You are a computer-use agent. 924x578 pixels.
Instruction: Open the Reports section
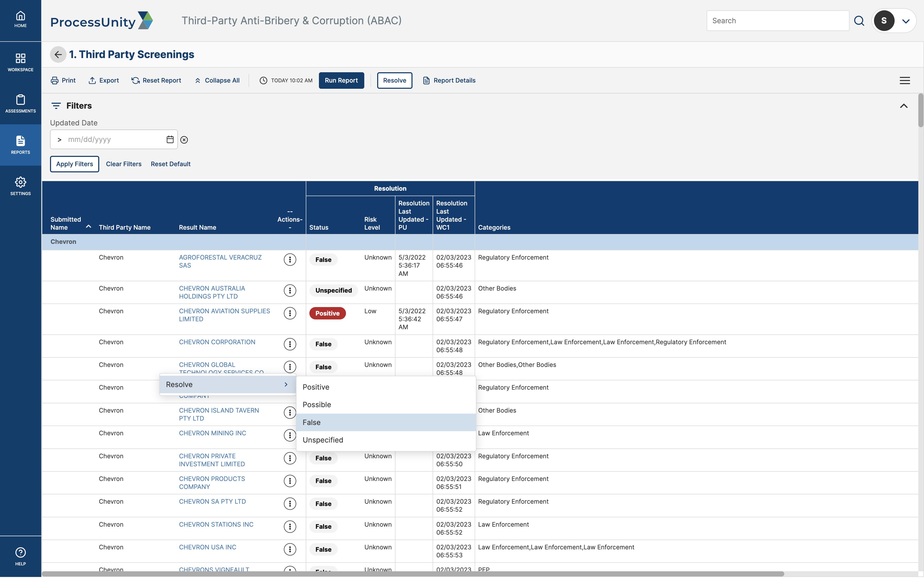pos(21,145)
